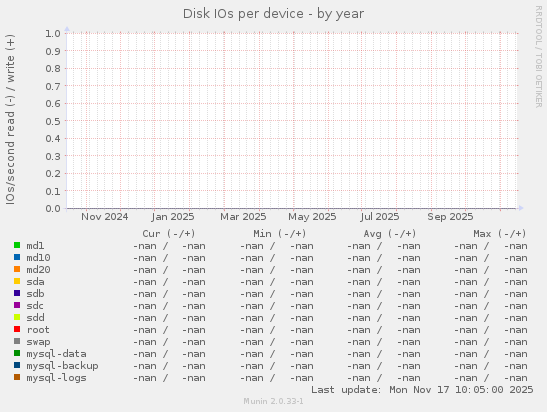Select the mysql-logs legend label
This screenshot has width=547, height=412.
click(x=57, y=378)
